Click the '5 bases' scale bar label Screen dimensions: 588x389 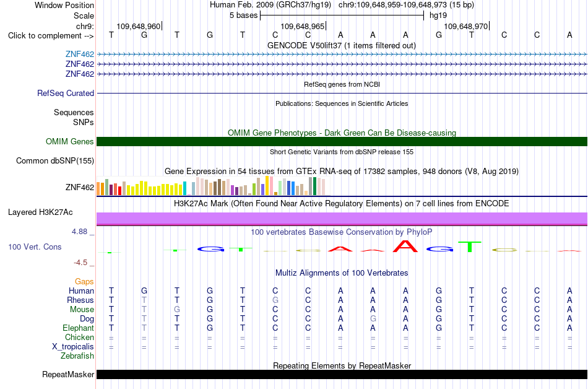(x=244, y=15)
